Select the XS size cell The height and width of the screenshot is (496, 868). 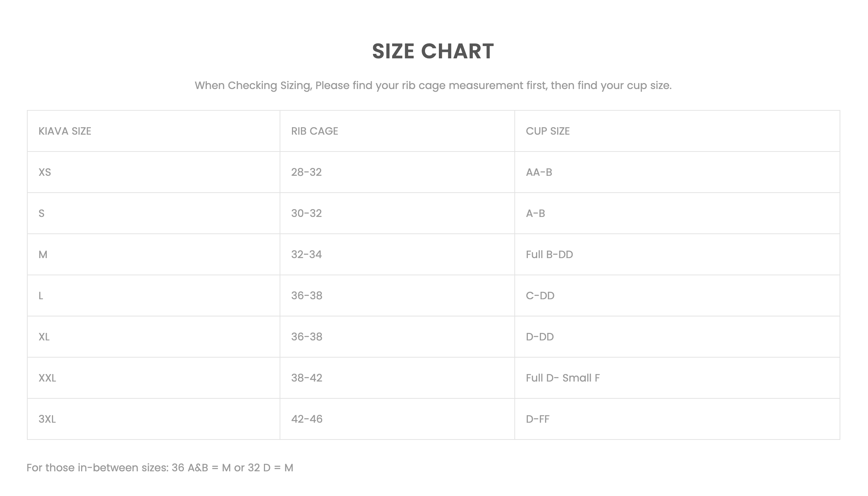click(45, 172)
